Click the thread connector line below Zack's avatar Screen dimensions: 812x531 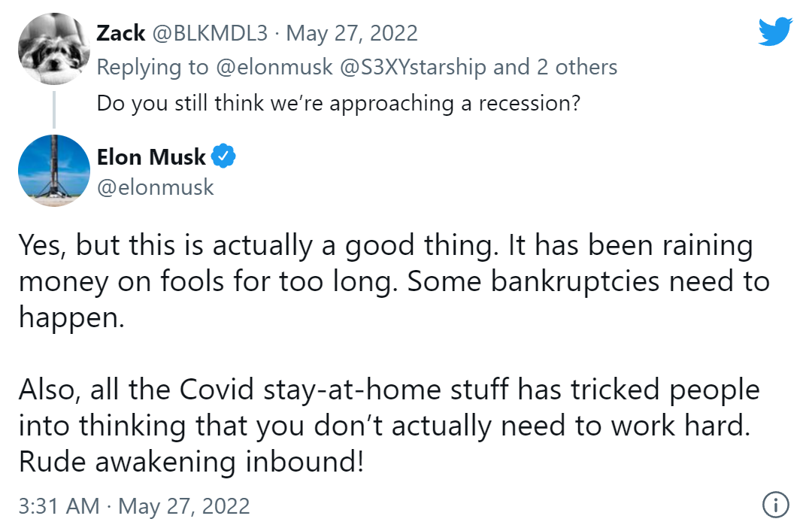(x=54, y=109)
